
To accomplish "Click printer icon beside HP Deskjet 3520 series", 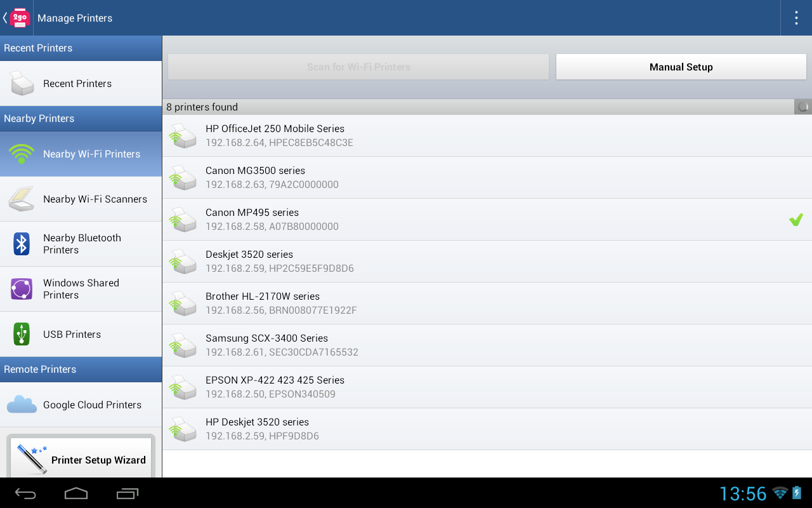I will (x=183, y=429).
